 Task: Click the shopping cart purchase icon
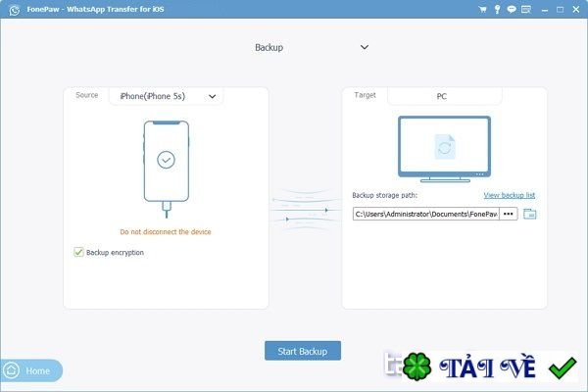coord(482,10)
